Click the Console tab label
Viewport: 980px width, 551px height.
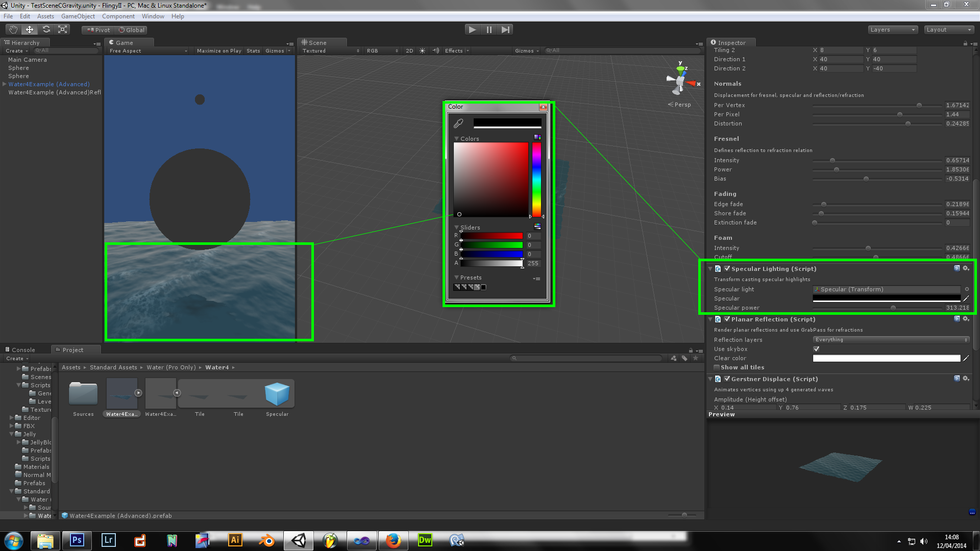[22, 349]
